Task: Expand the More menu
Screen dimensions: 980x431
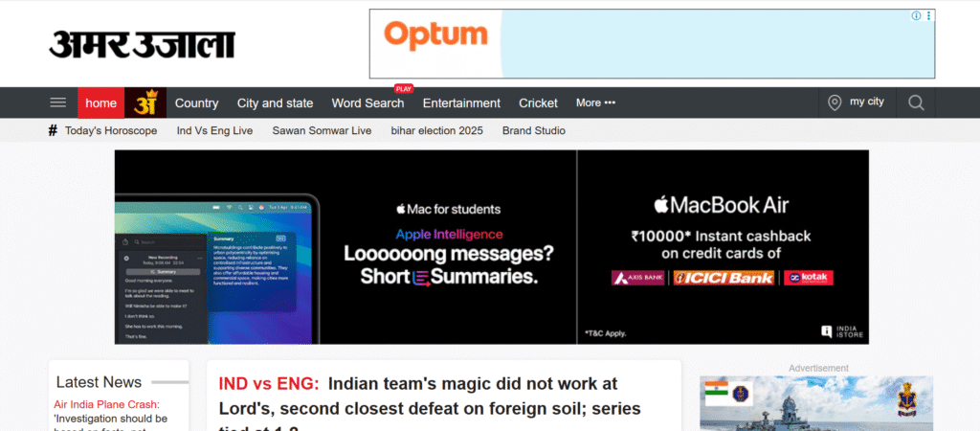Action: coord(595,102)
